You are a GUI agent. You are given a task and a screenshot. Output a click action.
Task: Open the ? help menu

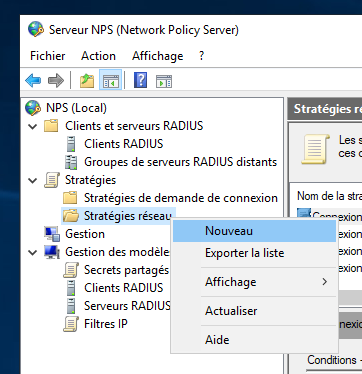(201, 56)
